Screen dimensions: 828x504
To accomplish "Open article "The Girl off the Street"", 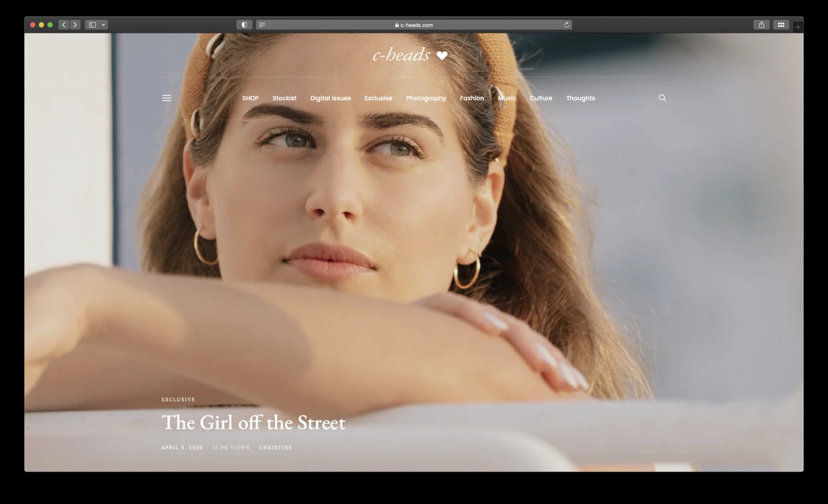I will pos(253,423).
